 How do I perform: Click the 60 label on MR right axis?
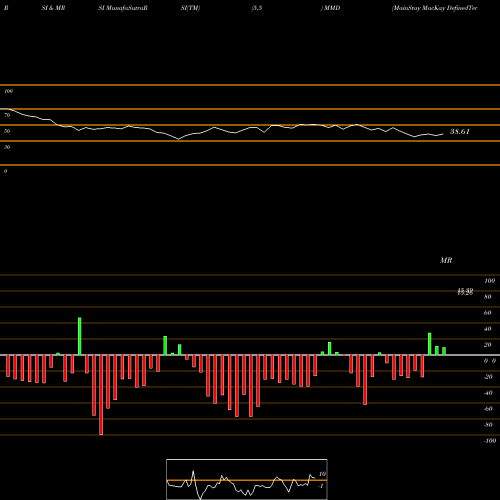[x=488, y=313]
